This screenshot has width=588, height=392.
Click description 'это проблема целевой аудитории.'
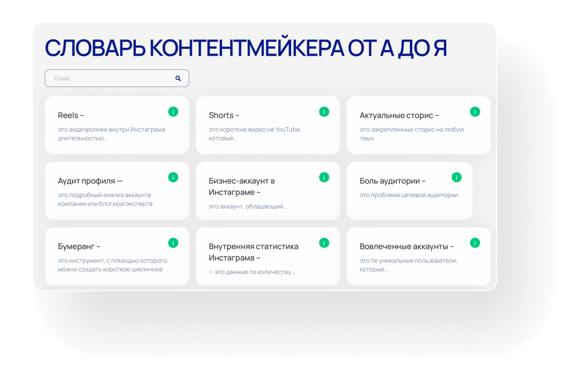[409, 195]
